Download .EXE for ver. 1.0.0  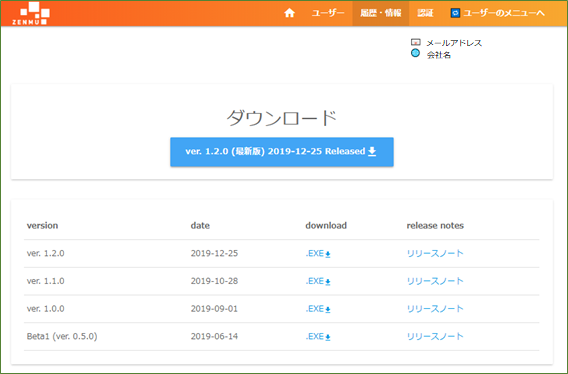point(318,309)
